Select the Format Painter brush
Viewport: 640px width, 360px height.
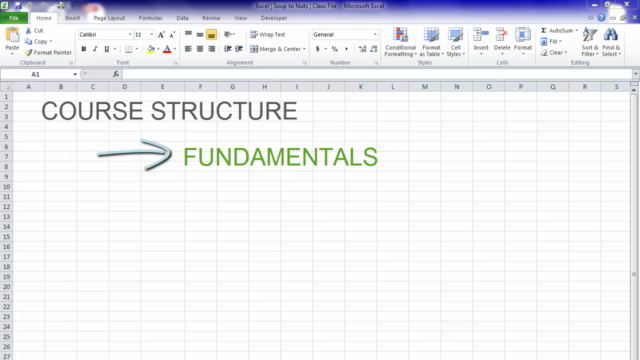point(29,53)
